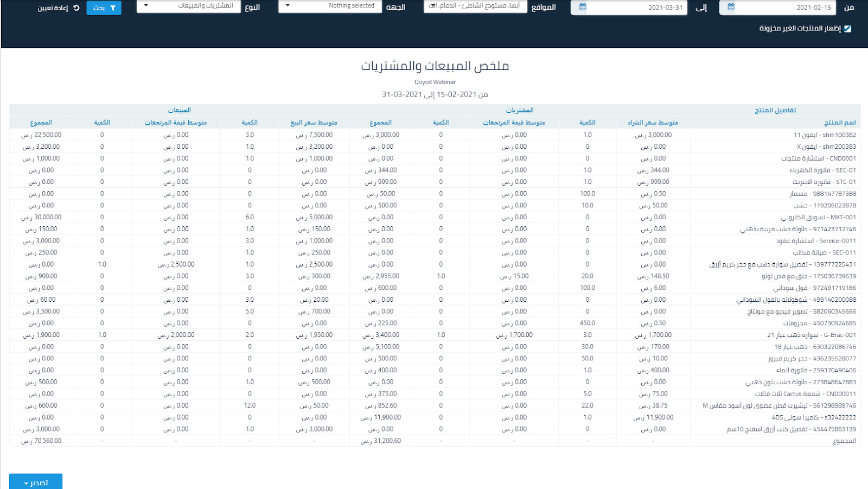Open the type (النوع) dropdown
The height and width of the screenshot is (489, 868).
(x=188, y=6)
